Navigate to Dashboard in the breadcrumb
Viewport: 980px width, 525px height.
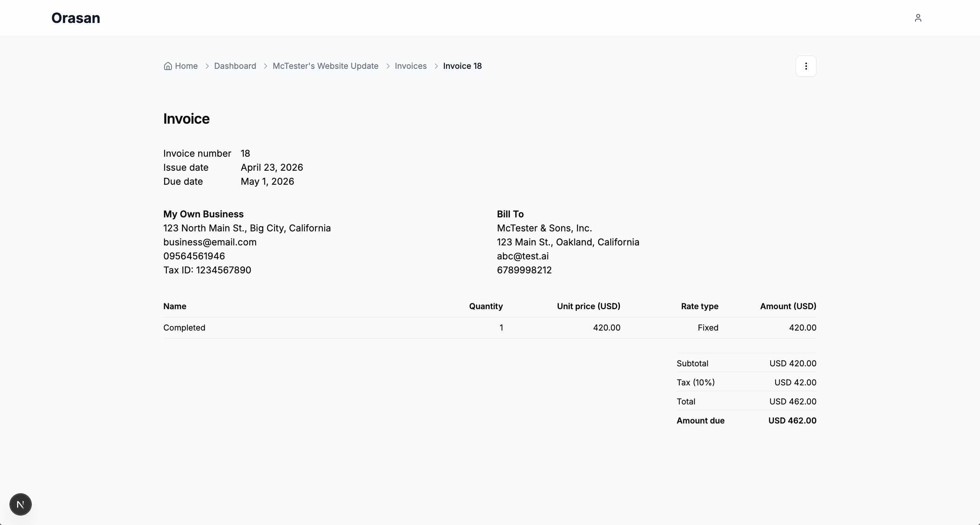(x=235, y=66)
